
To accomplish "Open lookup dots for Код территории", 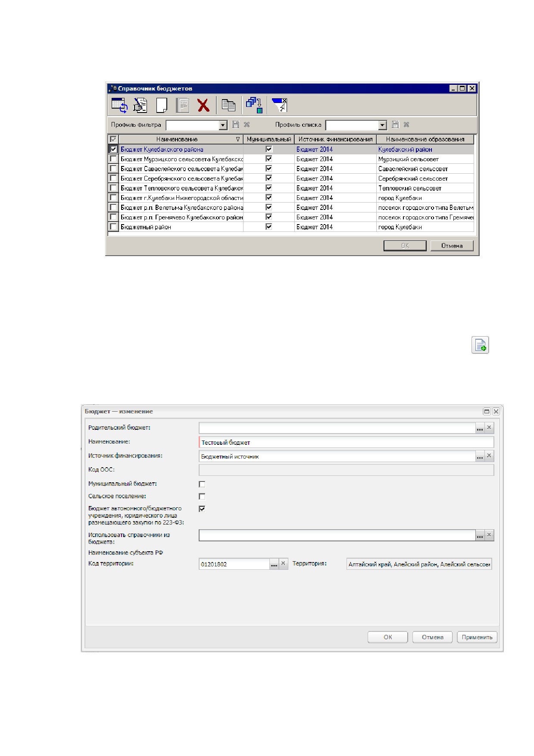I will click(274, 564).
